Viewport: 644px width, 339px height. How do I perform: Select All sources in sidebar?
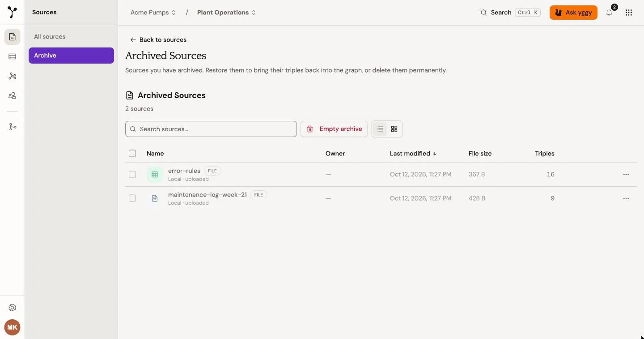71,37
